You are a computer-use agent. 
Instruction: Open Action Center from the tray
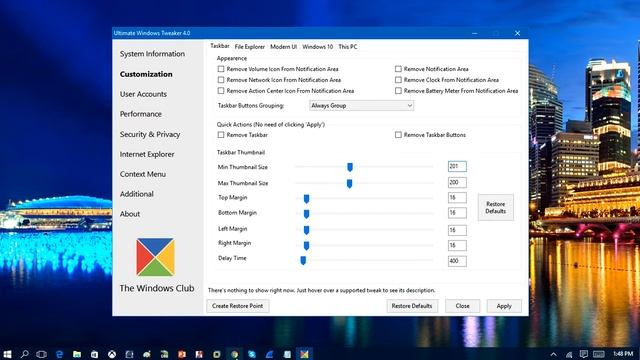pyautogui.click(x=584, y=354)
